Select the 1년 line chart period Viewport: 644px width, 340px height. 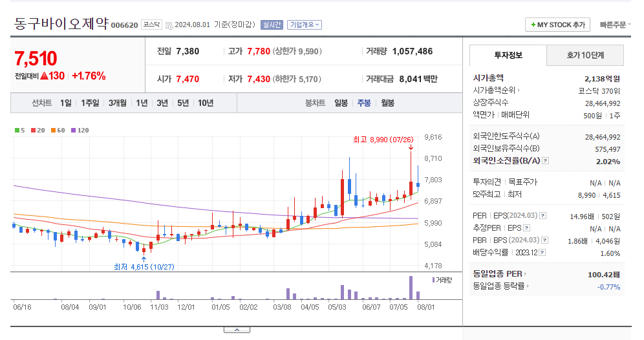point(142,103)
